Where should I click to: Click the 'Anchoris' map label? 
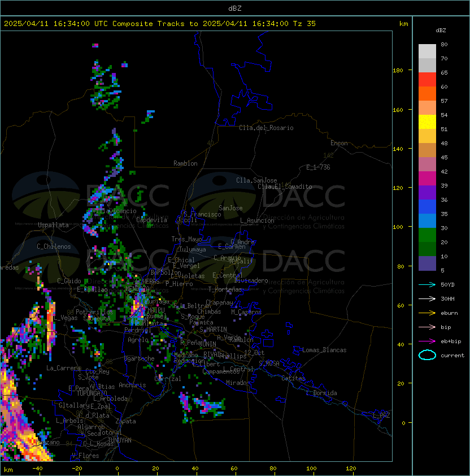pyautogui.click(x=132, y=385)
